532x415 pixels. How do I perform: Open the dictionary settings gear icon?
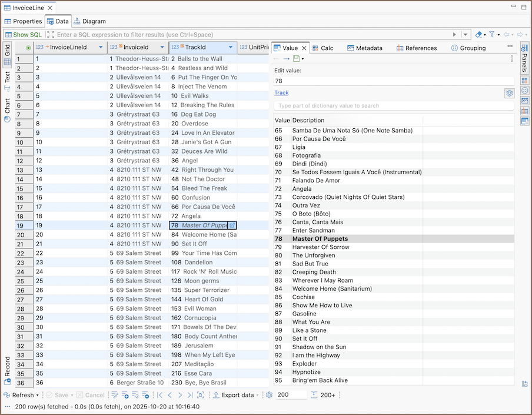click(x=510, y=93)
